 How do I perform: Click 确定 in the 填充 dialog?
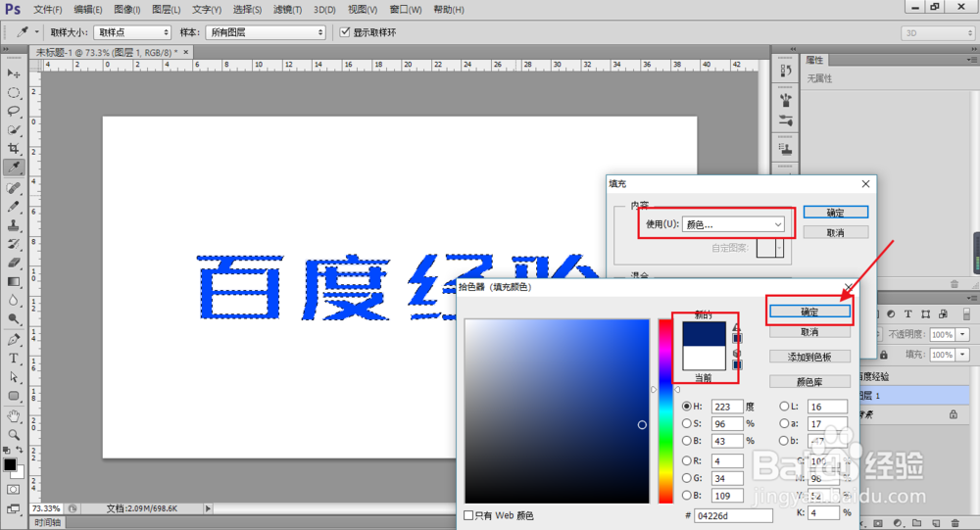(836, 213)
